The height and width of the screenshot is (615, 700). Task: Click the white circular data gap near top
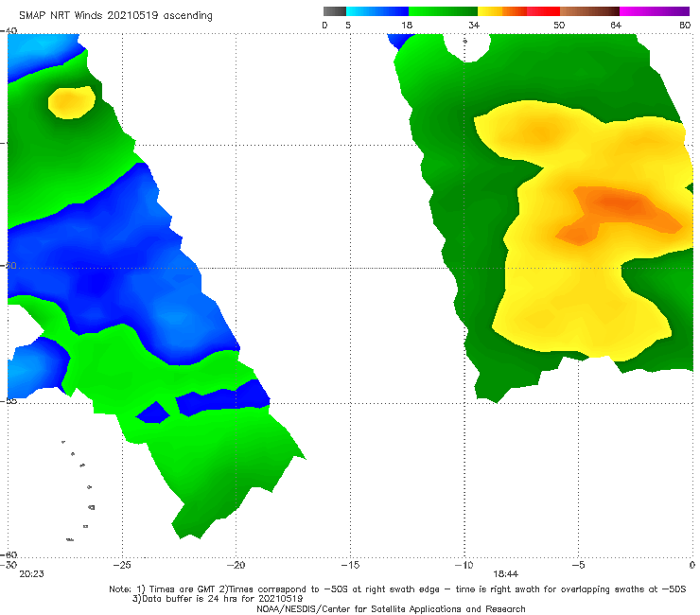[x=466, y=46]
